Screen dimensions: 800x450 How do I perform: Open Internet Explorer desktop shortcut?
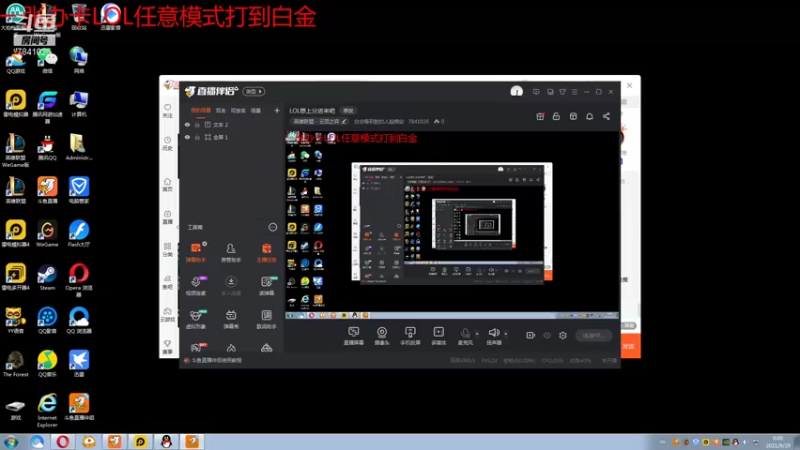(x=47, y=410)
